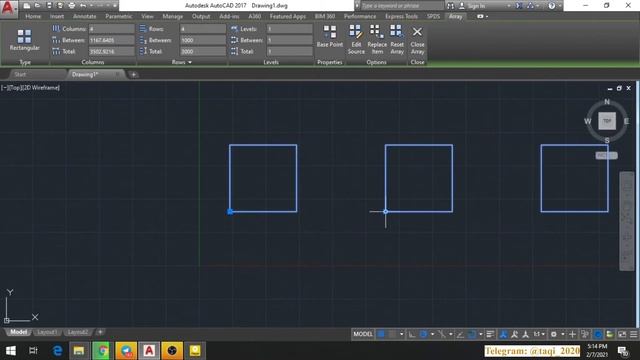The width and height of the screenshot is (640, 360).
Task: Click the Open file icon in Quick Access toolbar
Action: coord(38,6)
